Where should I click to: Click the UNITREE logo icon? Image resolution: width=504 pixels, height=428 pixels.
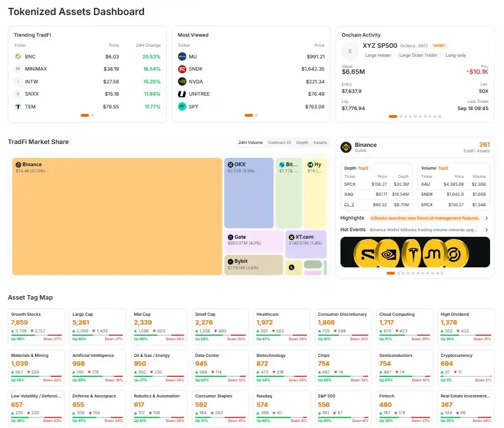(182, 94)
